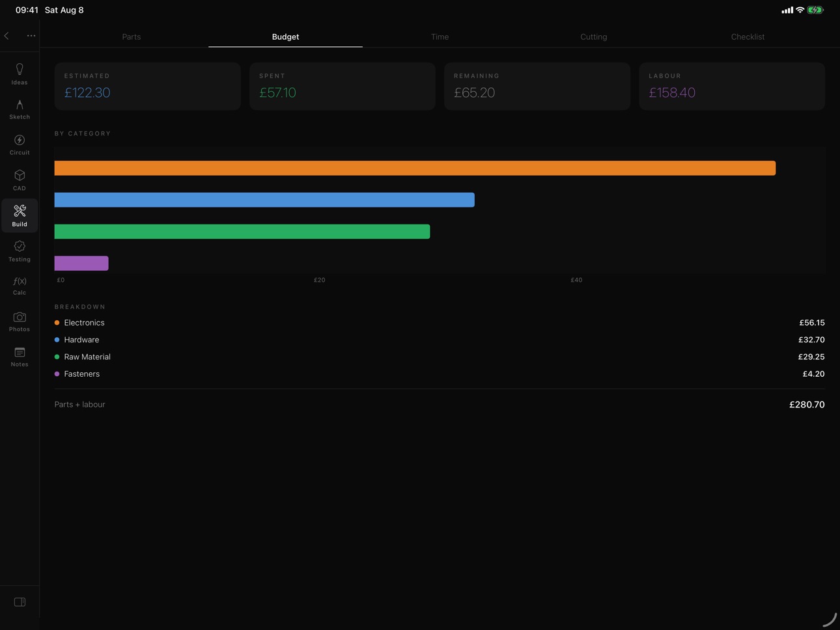The width and height of the screenshot is (840, 630).
Task: Tap the Labour £158.40 card
Action: tap(732, 86)
